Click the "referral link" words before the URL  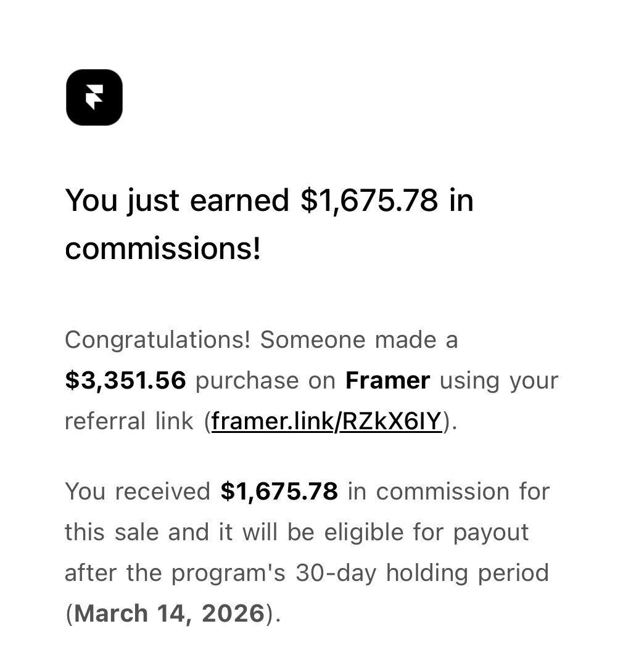click(x=129, y=421)
